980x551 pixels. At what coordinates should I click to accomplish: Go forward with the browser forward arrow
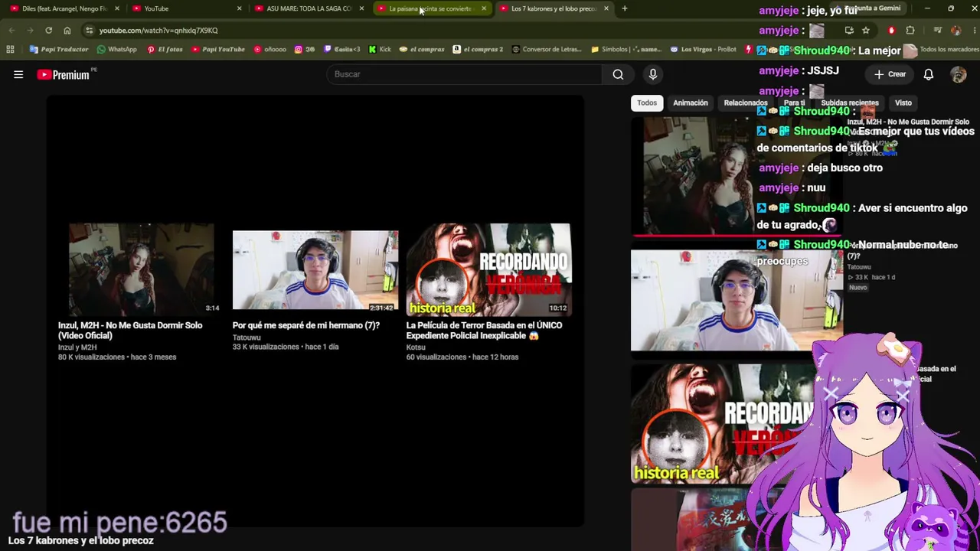coord(30,31)
